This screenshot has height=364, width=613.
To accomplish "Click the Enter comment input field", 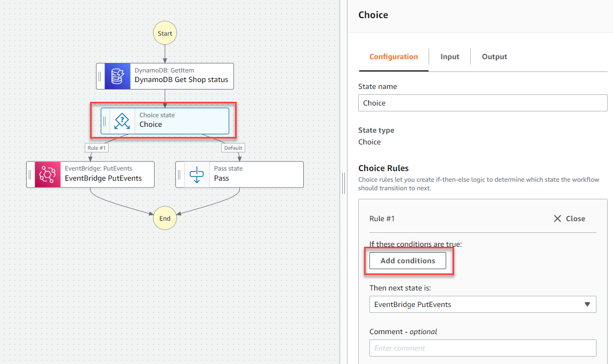I will click(x=483, y=348).
